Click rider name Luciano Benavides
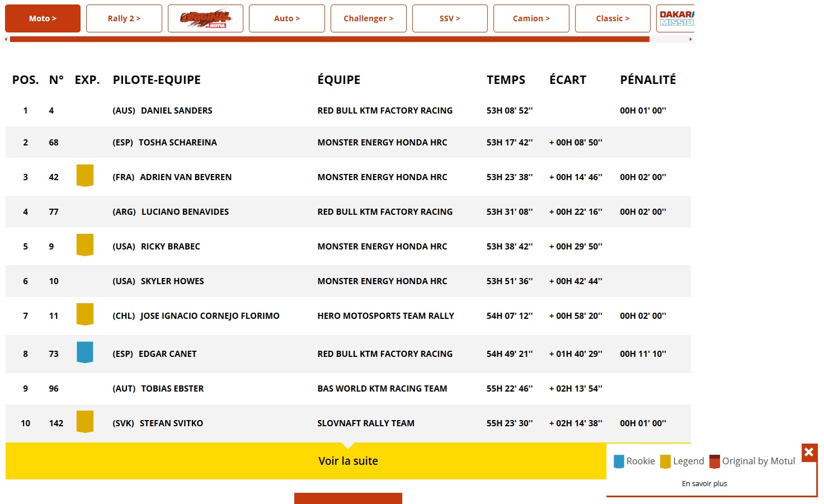824x504 pixels. tap(185, 212)
